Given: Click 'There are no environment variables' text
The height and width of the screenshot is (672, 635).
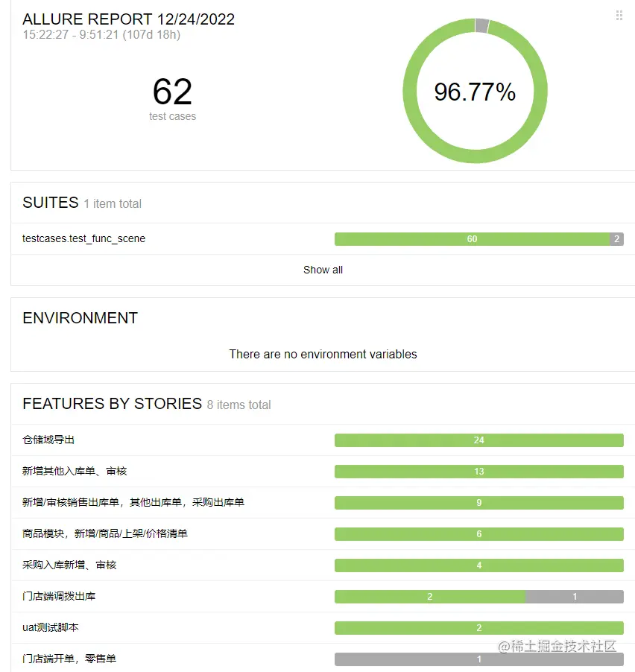Looking at the screenshot, I should [x=323, y=354].
